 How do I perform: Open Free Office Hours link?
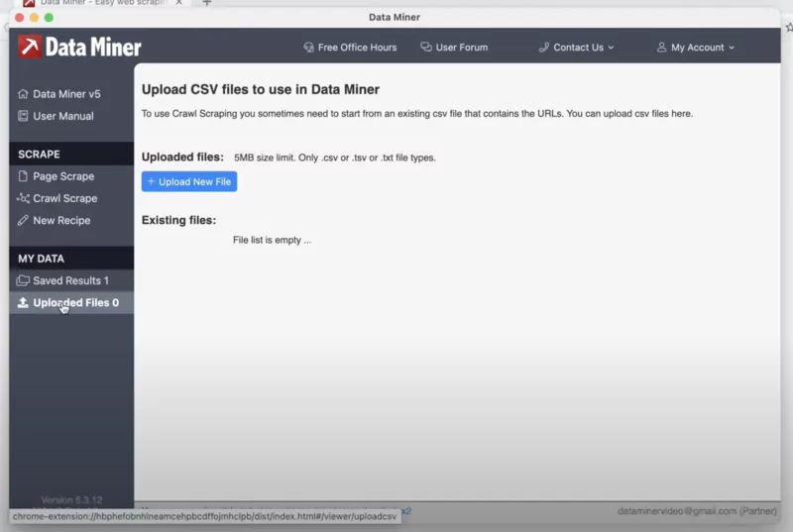click(350, 47)
